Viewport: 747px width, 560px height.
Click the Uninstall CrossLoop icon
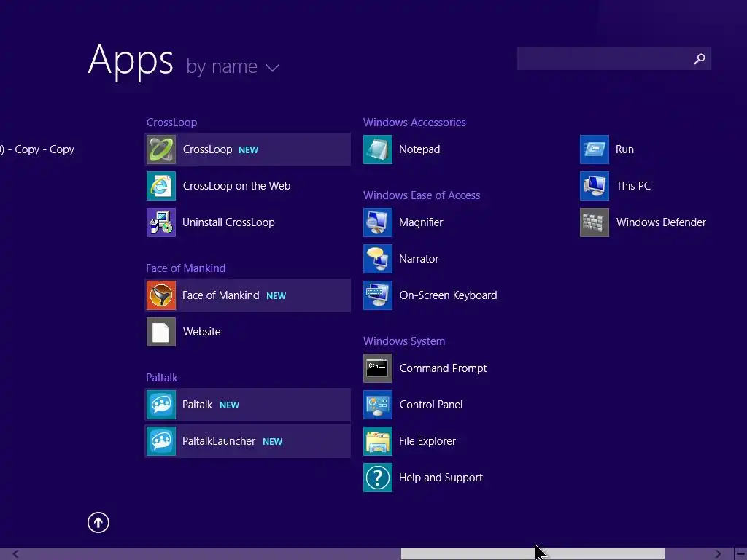pos(161,222)
